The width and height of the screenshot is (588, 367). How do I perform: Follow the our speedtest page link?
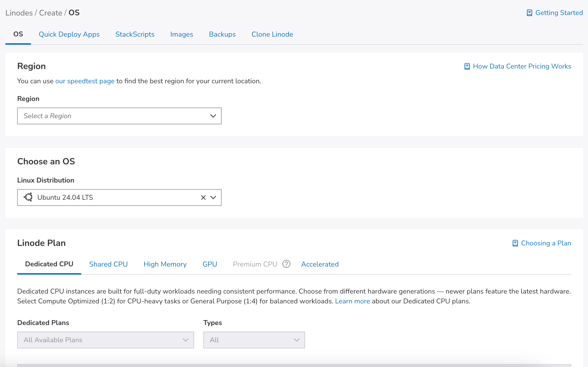click(x=85, y=81)
